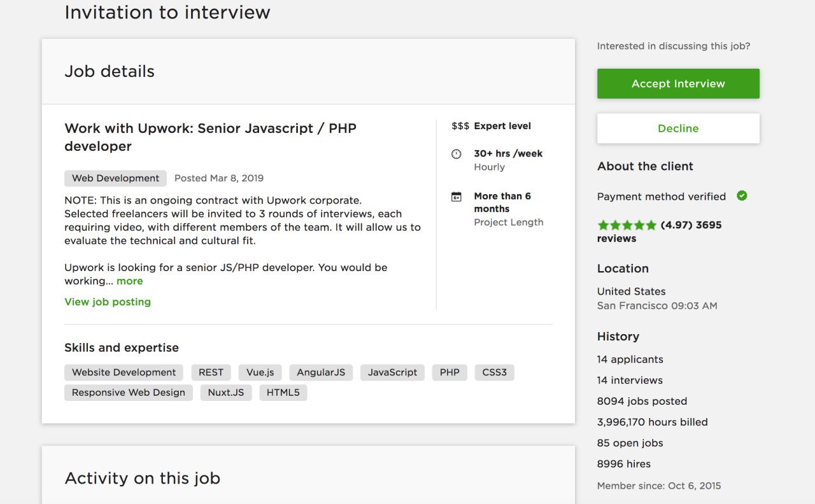
Task: Choose the JavaScript skill tag
Action: tap(392, 372)
